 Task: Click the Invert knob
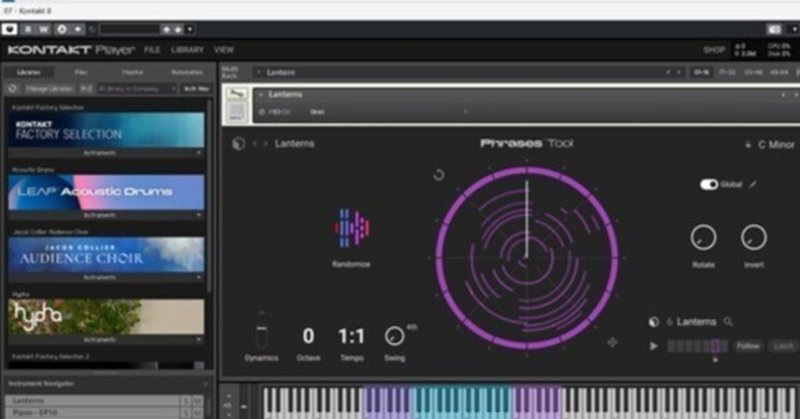[x=754, y=238]
